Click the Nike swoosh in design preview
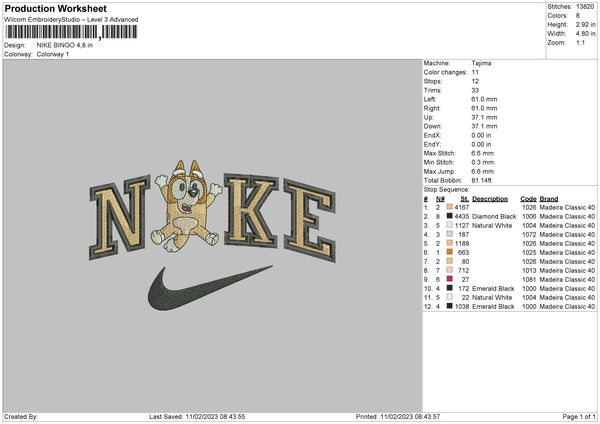Viewport: 600px width, 424px height. coord(210,288)
